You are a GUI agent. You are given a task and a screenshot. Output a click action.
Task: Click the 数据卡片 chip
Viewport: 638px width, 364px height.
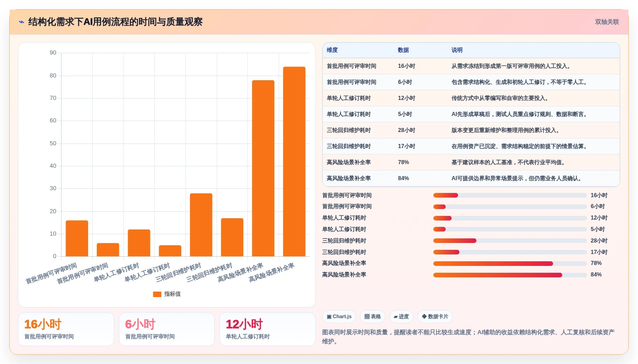(435, 317)
